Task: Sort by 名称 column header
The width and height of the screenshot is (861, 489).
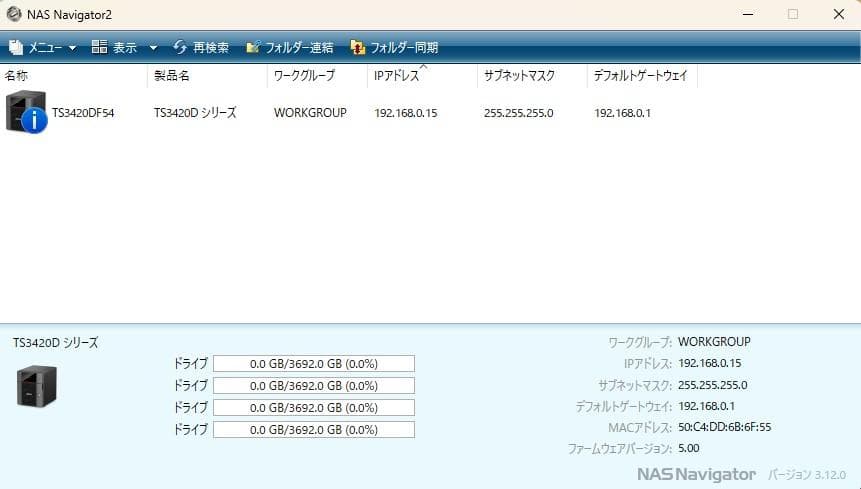Action: (x=16, y=76)
